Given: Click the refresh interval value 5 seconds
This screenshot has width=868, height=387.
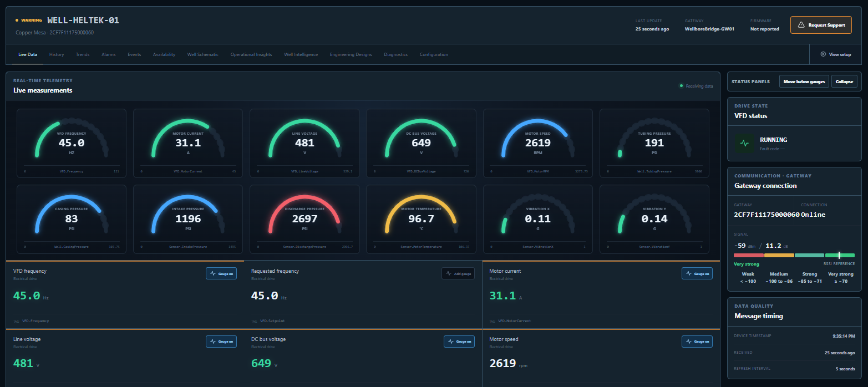Looking at the screenshot, I should pyautogui.click(x=845, y=369).
